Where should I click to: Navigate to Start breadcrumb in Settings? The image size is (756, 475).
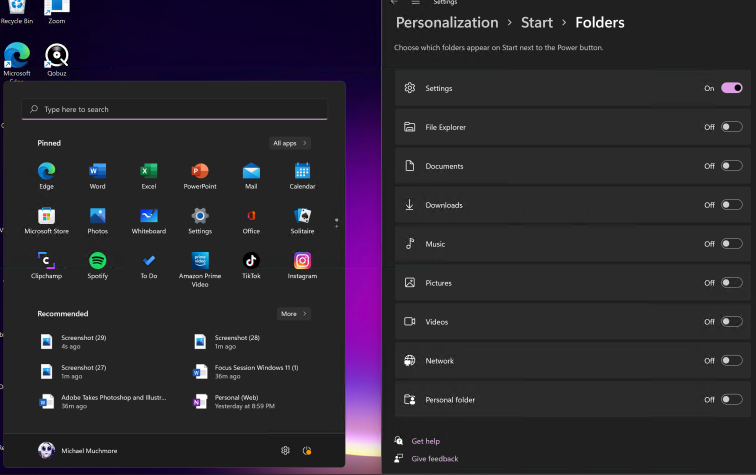(536, 22)
